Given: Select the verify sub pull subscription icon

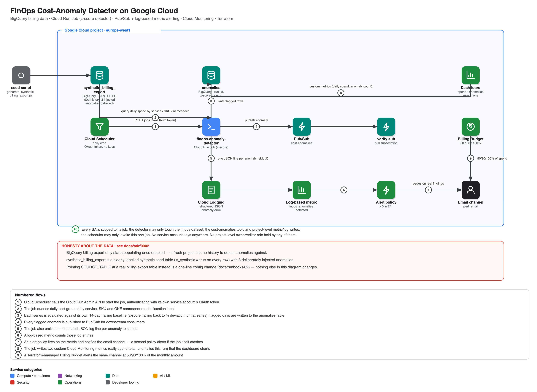Looking at the screenshot, I should [386, 127].
